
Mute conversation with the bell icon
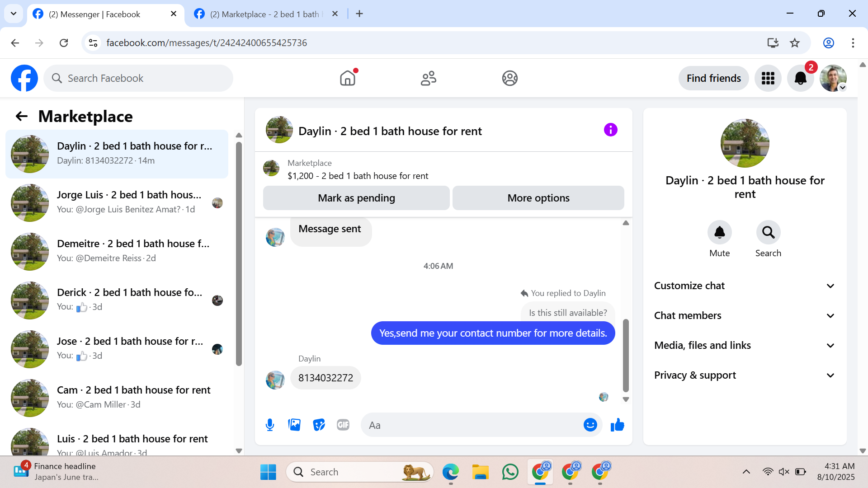[x=719, y=232]
